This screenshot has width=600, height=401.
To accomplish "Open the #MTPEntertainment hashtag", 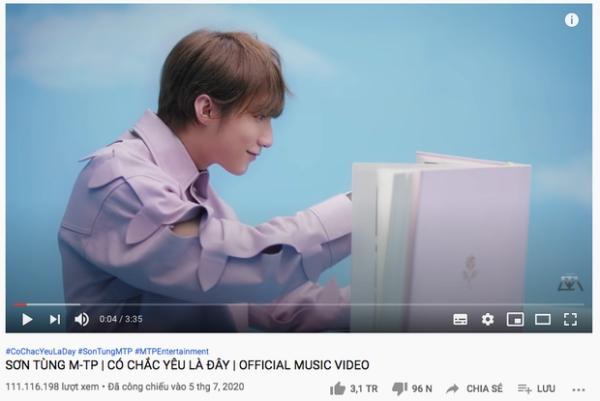I will pyautogui.click(x=172, y=351).
